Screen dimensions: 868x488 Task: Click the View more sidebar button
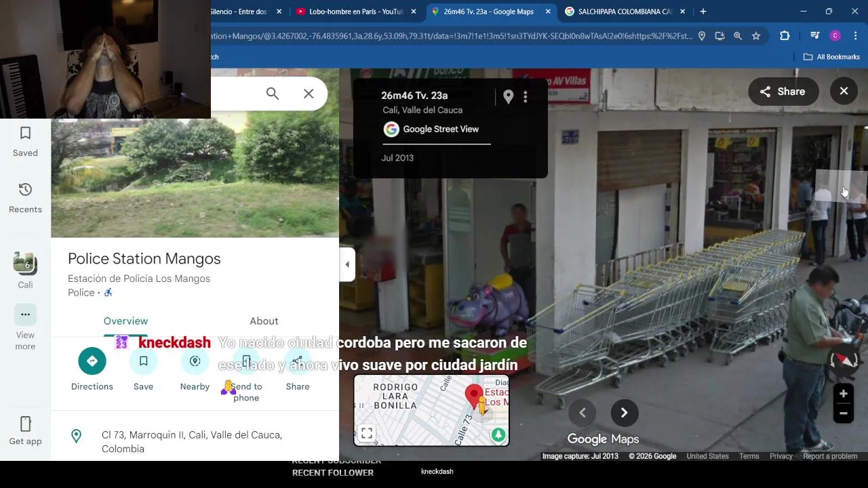[x=25, y=327]
